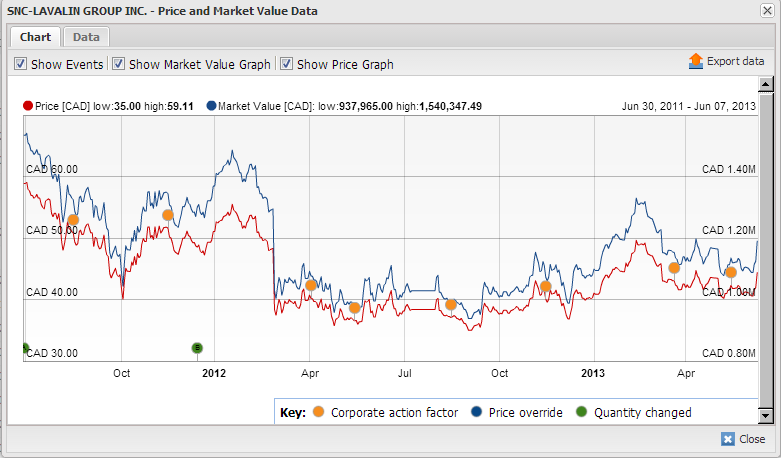This screenshot has height=458, width=781.
Task: Click the red Price legend dot
Action: pos(27,105)
